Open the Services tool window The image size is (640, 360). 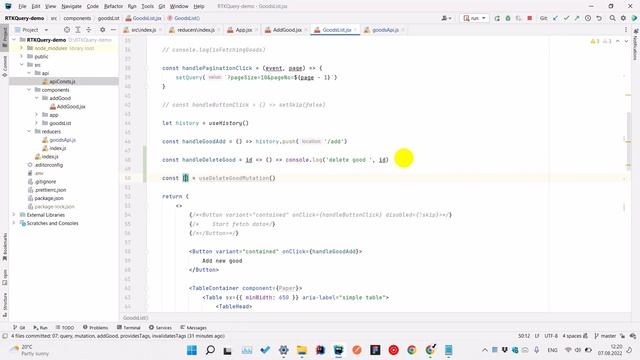click(x=160, y=327)
